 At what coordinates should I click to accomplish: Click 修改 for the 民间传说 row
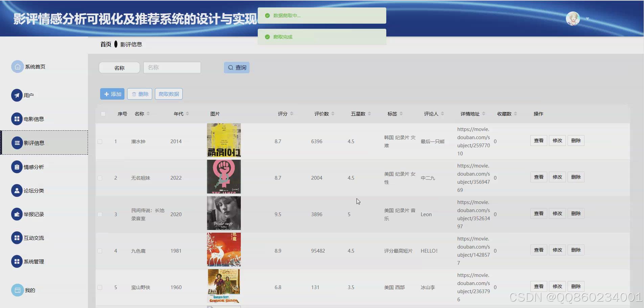tap(557, 213)
